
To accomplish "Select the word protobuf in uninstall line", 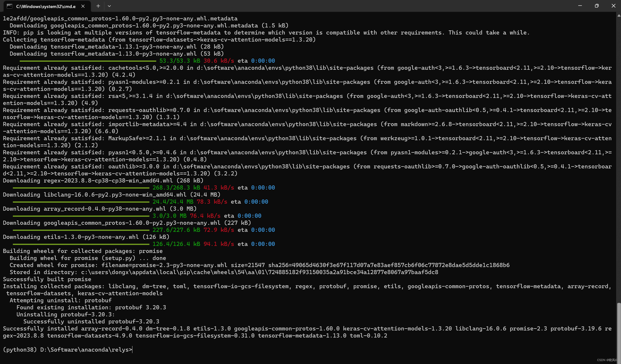I will 98,300.
